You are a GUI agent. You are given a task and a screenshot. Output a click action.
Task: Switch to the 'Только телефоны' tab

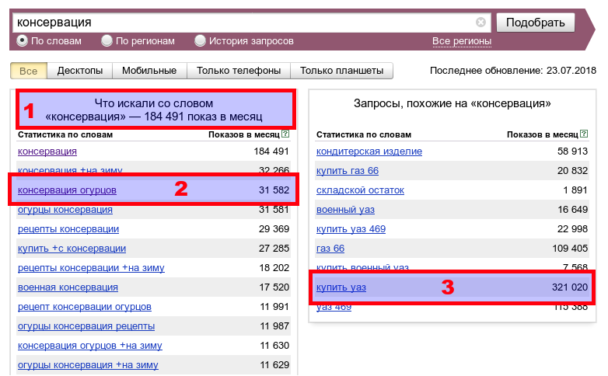point(238,71)
